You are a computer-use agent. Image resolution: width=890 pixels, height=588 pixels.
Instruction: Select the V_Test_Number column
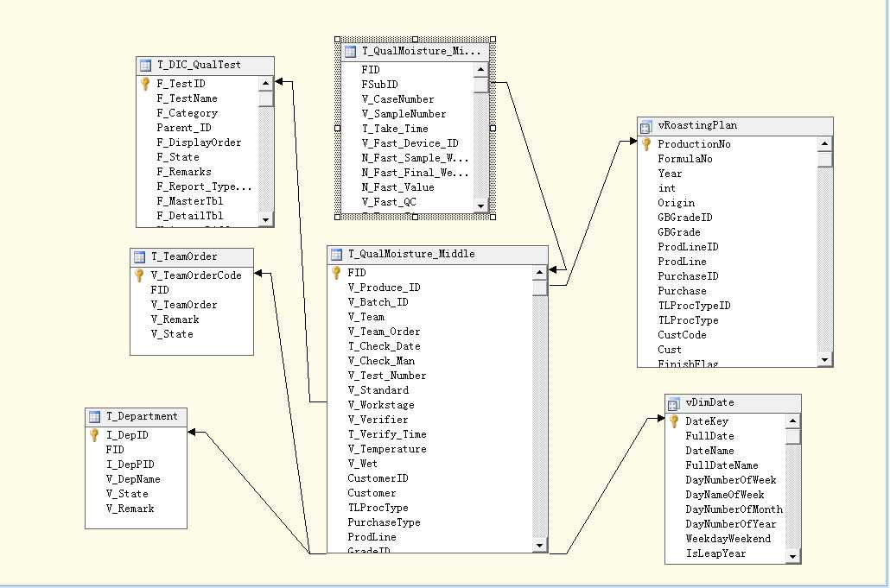[386, 376]
